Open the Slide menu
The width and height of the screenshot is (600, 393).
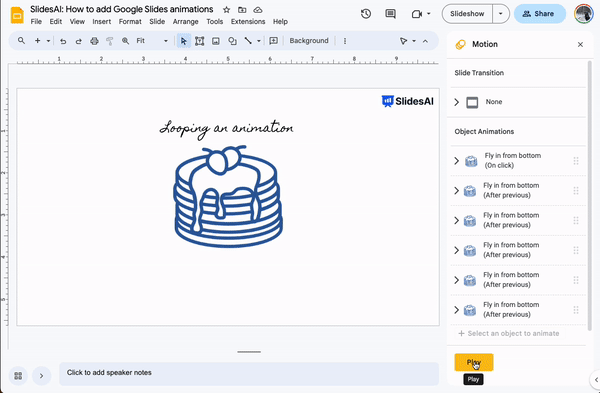pyautogui.click(x=157, y=22)
